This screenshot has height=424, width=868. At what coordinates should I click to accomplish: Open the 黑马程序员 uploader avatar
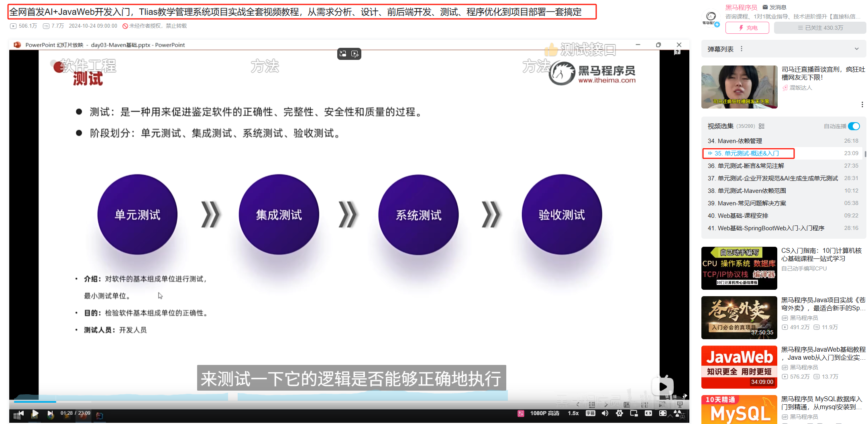click(711, 18)
